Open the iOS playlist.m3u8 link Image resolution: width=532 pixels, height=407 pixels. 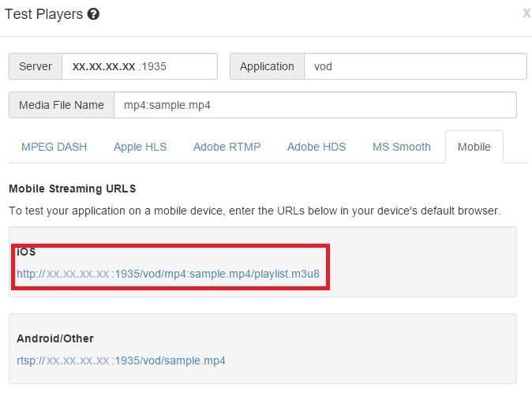[168, 274]
